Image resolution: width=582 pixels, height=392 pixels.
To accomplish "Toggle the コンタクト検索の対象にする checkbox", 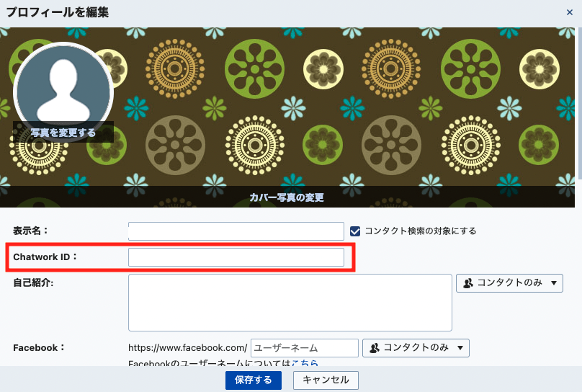I will coord(355,231).
